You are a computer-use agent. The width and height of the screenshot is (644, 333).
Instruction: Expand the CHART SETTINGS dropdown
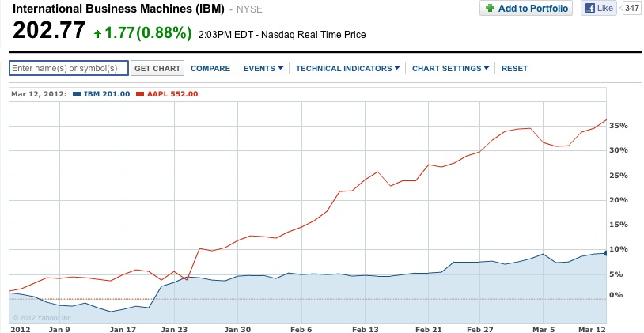[x=450, y=69]
